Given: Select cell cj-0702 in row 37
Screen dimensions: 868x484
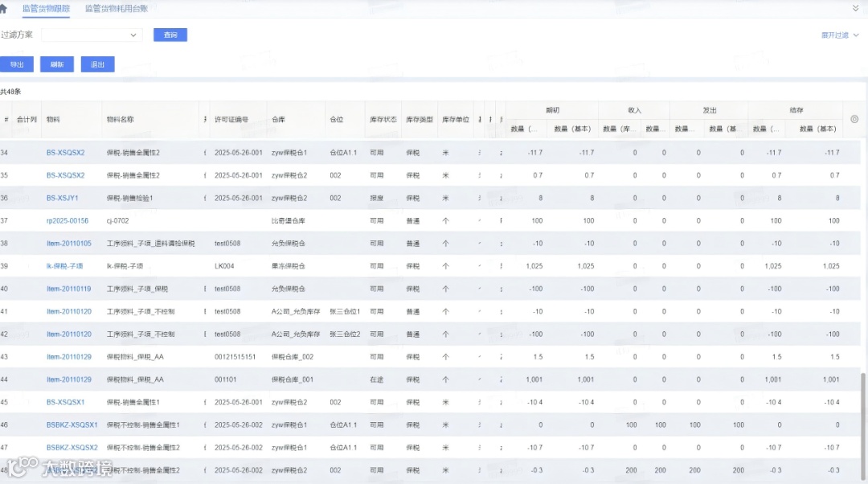Looking at the screenshot, I should (117, 220).
